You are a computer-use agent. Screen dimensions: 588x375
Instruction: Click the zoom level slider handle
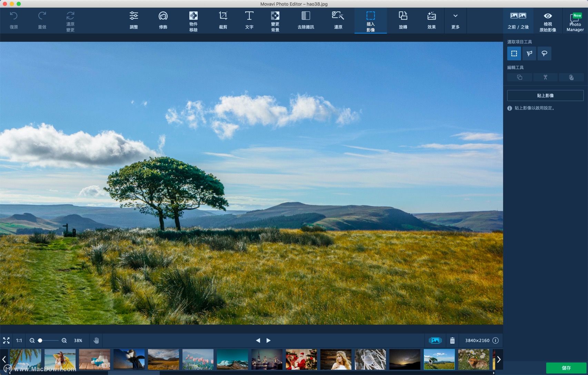(x=40, y=341)
